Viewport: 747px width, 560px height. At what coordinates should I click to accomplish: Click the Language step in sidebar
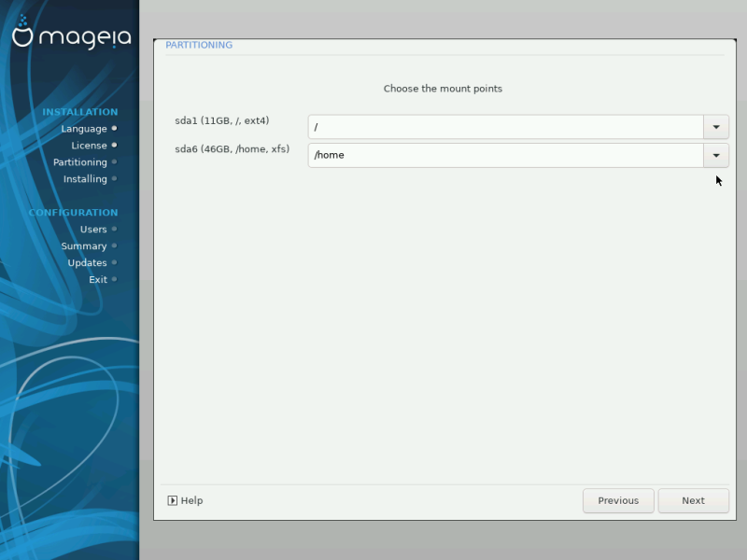pos(84,129)
